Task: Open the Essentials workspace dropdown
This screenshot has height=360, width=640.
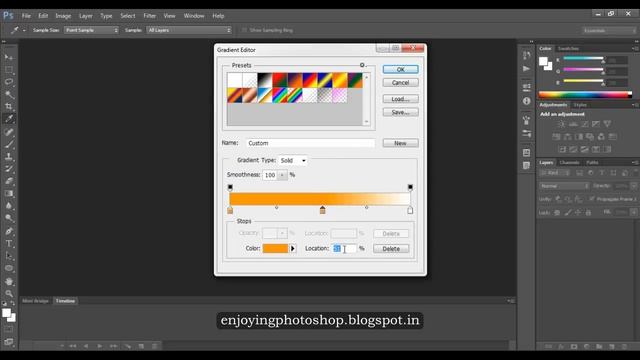Action: click(609, 31)
